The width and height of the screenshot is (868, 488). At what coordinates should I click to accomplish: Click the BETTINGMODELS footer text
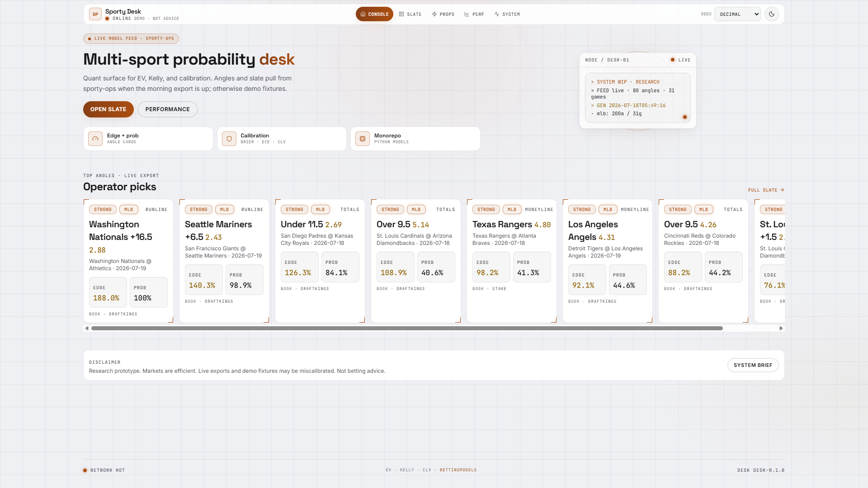point(458,470)
